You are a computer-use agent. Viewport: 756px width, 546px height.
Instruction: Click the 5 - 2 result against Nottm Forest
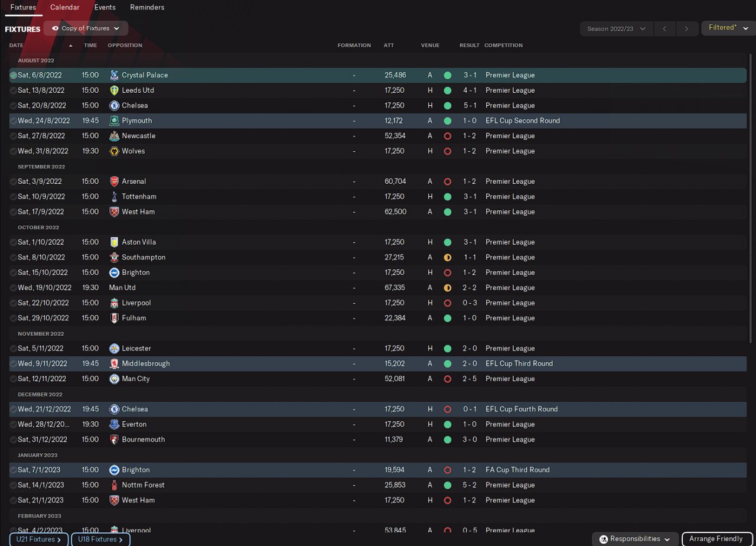tap(470, 485)
